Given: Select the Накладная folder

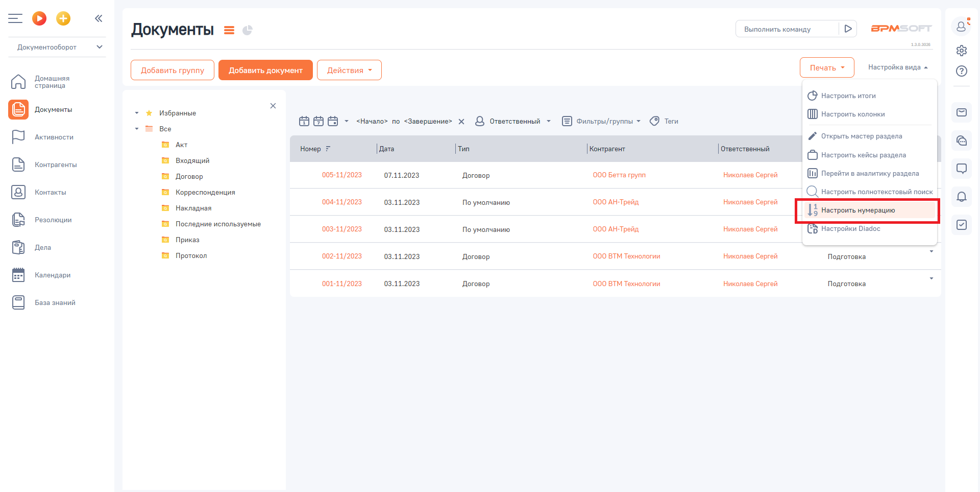Looking at the screenshot, I should 193,208.
